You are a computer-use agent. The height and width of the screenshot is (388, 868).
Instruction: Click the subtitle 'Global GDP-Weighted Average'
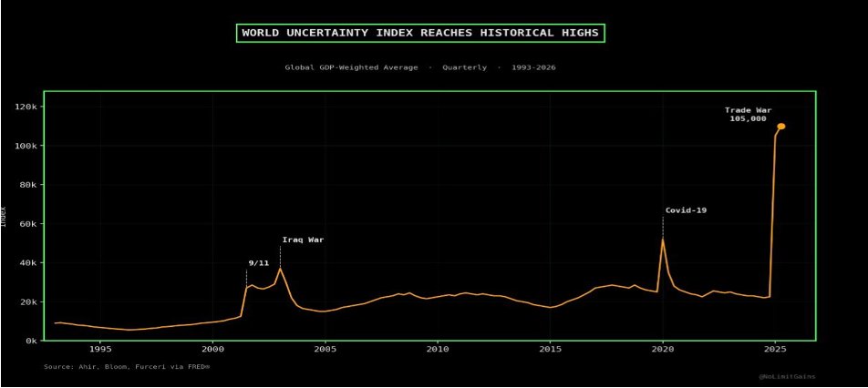point(352,67)
